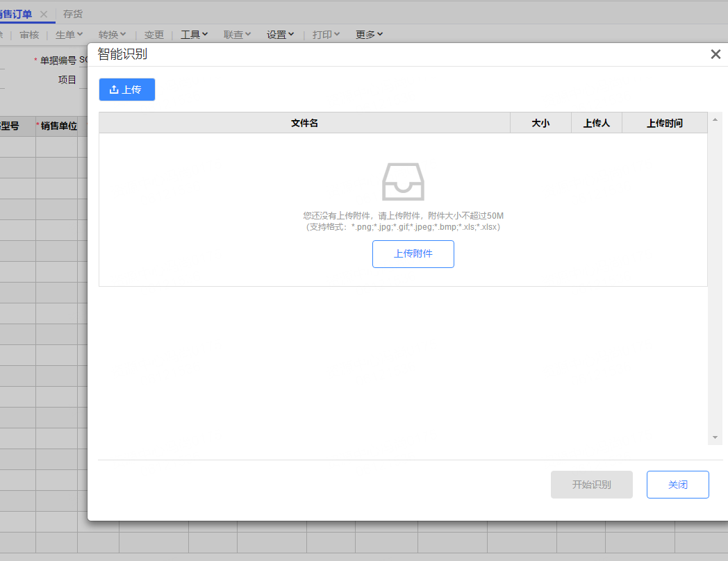728x561 pixels.
Task: Open the 生单 dropdown menu
Action: click(x=69, y=35)
